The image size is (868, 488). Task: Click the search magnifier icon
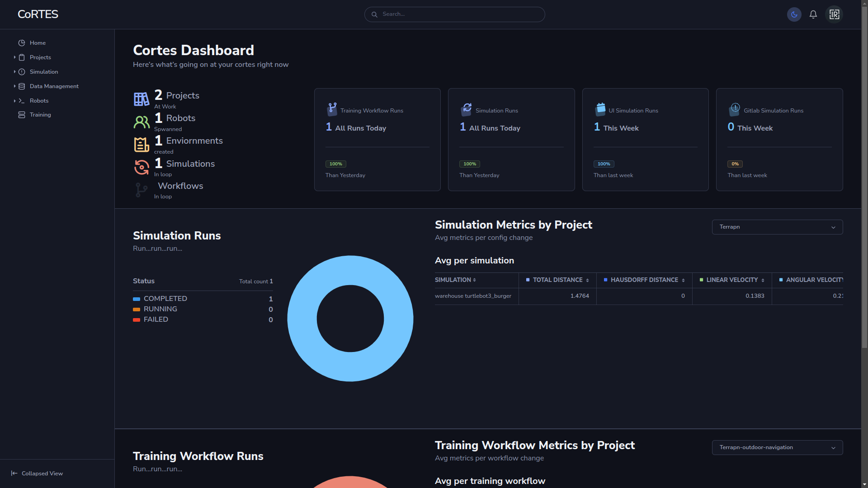(374, 14)
